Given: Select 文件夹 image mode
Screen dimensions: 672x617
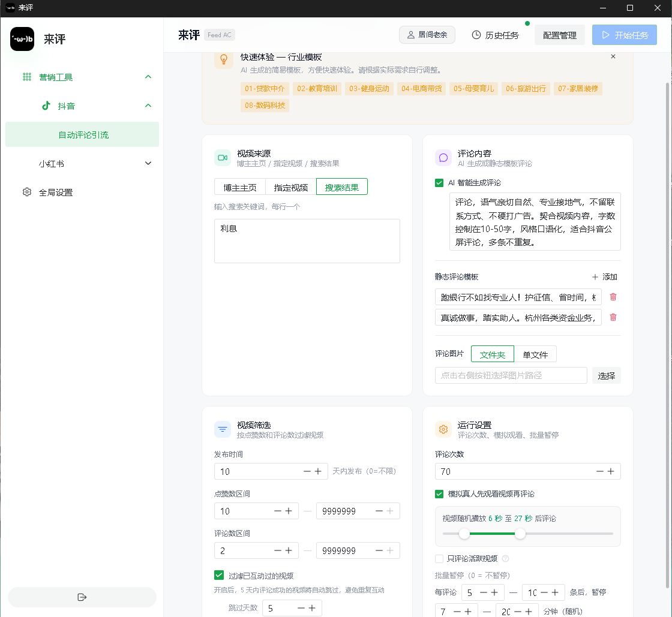Looking at the screenshot, I should pos(493,354).
